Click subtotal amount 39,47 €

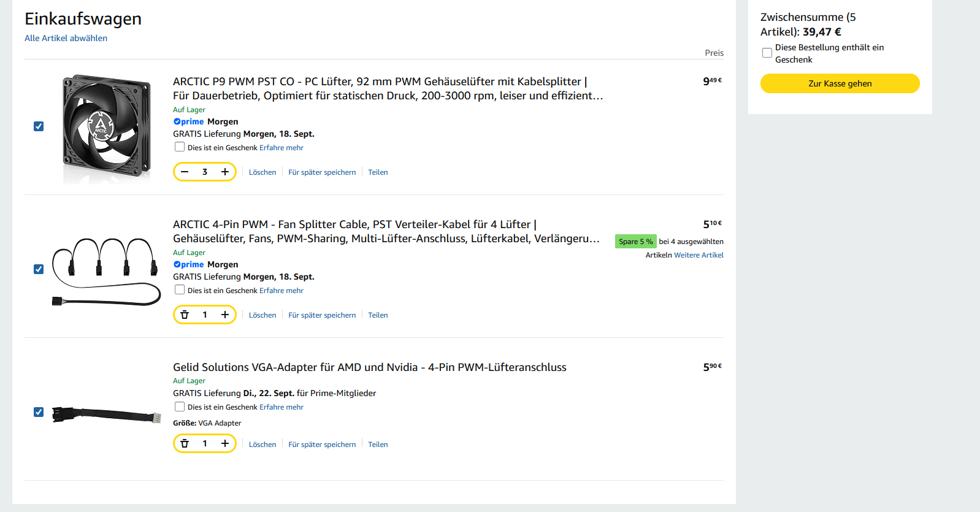point(822,32)
